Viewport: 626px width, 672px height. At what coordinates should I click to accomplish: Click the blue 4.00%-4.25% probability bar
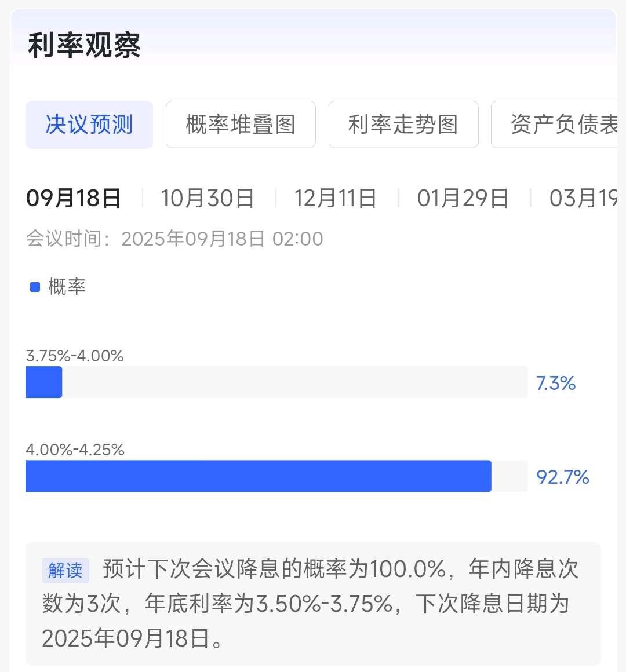[259, 476]
